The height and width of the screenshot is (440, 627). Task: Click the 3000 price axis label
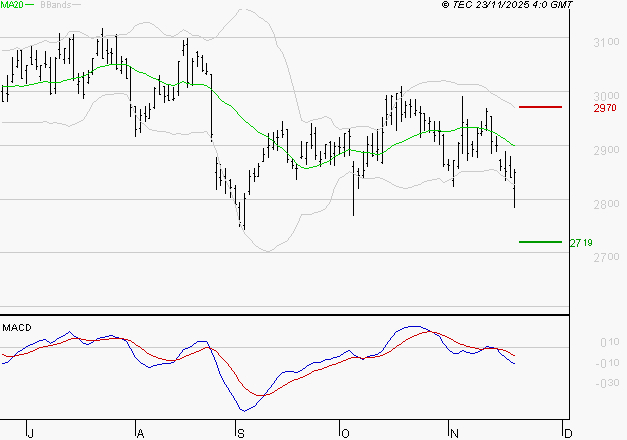click(606, 96)
